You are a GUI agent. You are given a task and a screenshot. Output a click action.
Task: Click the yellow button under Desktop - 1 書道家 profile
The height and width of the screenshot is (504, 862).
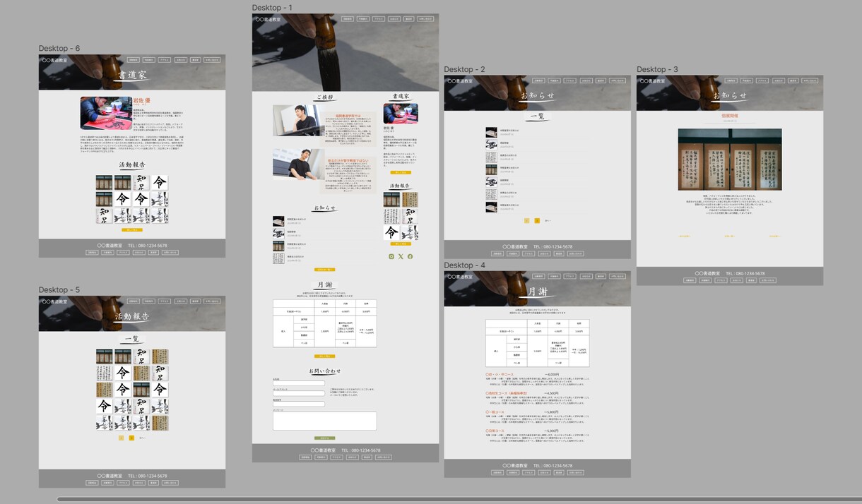(x=401, y=172)
